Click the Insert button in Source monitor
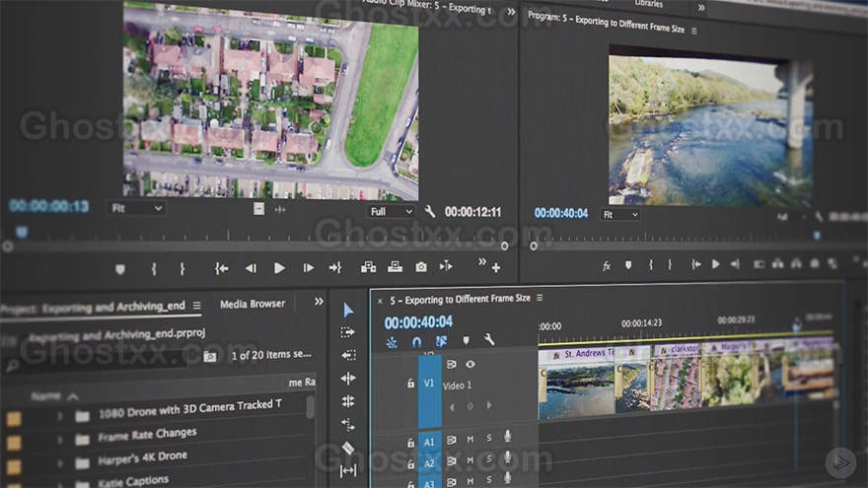The width and height of the screenshot is (868, 488). click(368, 268)
